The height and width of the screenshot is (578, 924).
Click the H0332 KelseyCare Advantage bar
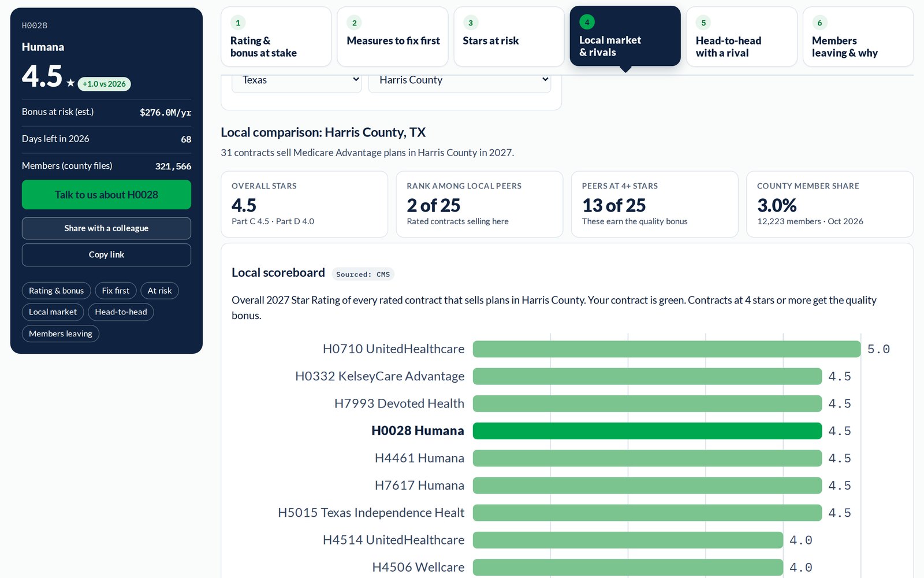[x=647, y=376]
